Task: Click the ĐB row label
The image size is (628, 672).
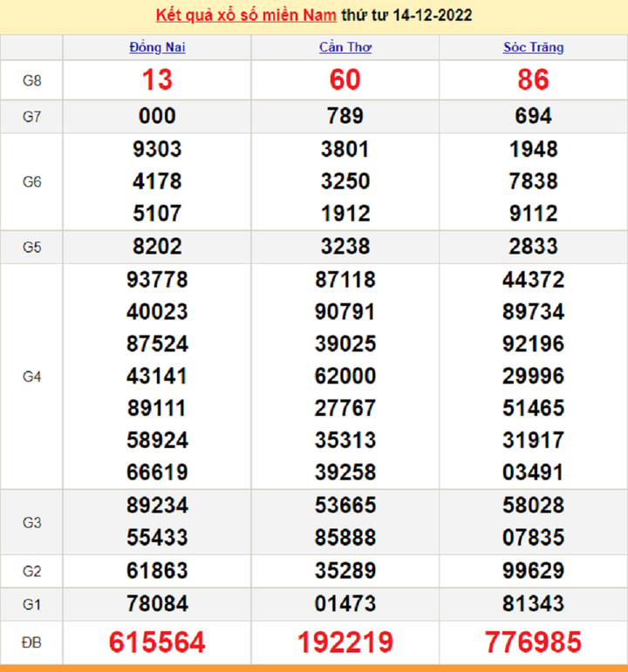Action: [x=31, y=643]
